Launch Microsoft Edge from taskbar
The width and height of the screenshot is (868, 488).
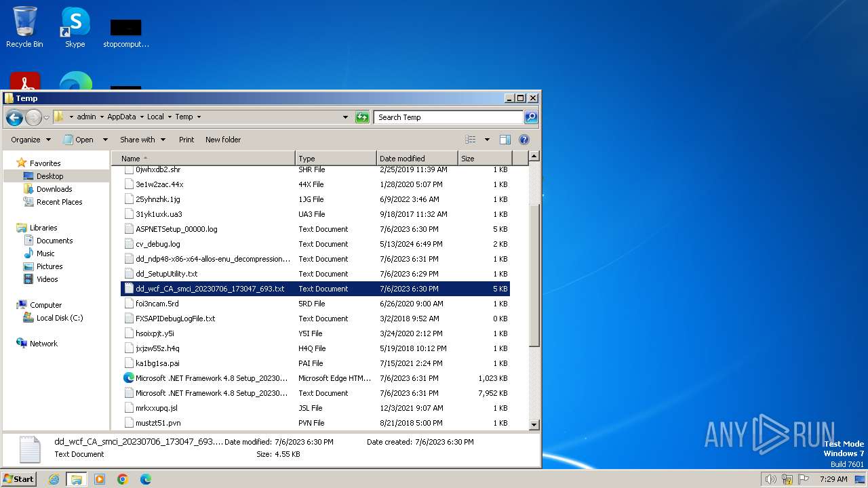(146, 479)
